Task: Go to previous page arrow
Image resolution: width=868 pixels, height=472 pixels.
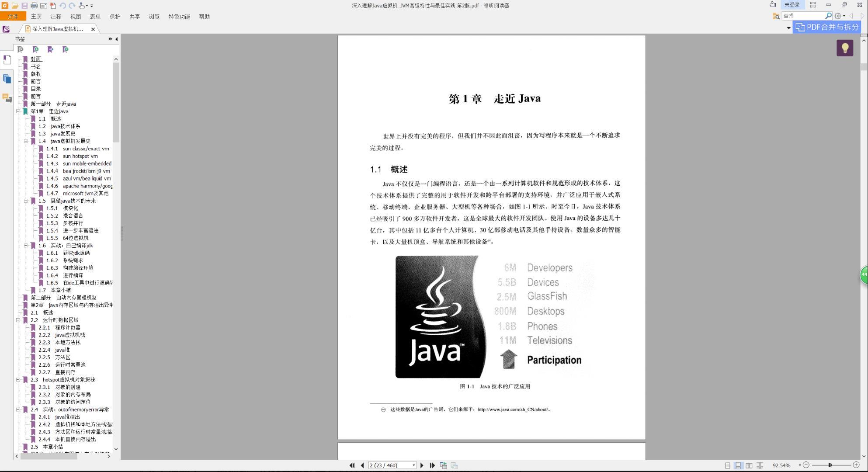Action: tap(362, 465)
